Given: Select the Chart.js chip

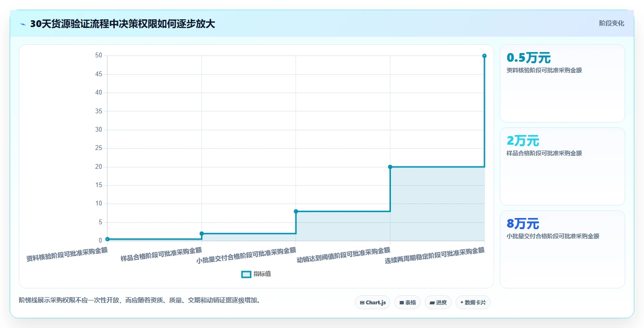Looking at the screenshot, I should [373, 302].
